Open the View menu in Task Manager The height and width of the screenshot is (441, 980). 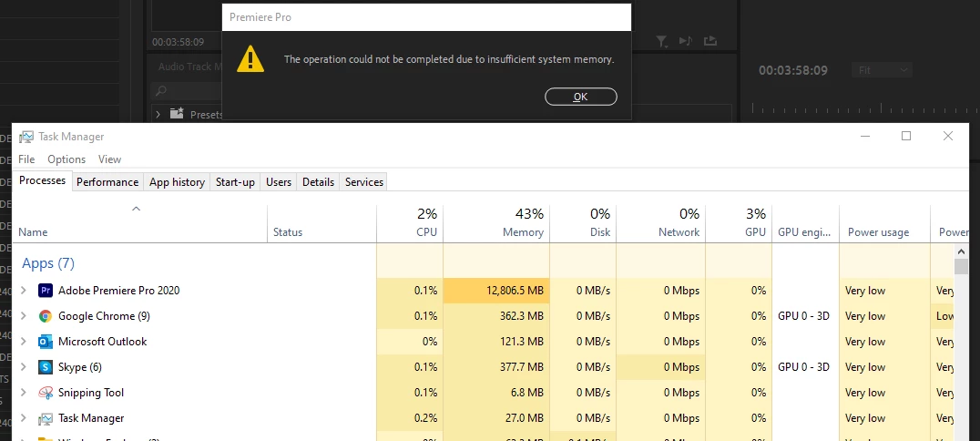109,159
